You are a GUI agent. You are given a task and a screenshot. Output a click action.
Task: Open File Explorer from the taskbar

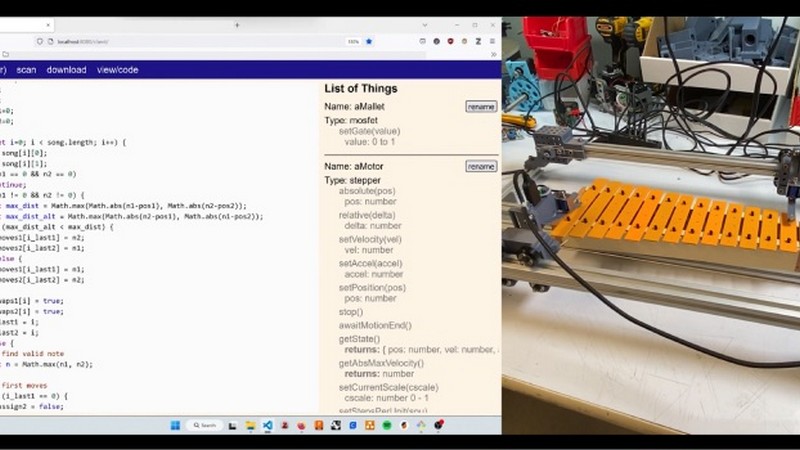(x=250, y=425)
